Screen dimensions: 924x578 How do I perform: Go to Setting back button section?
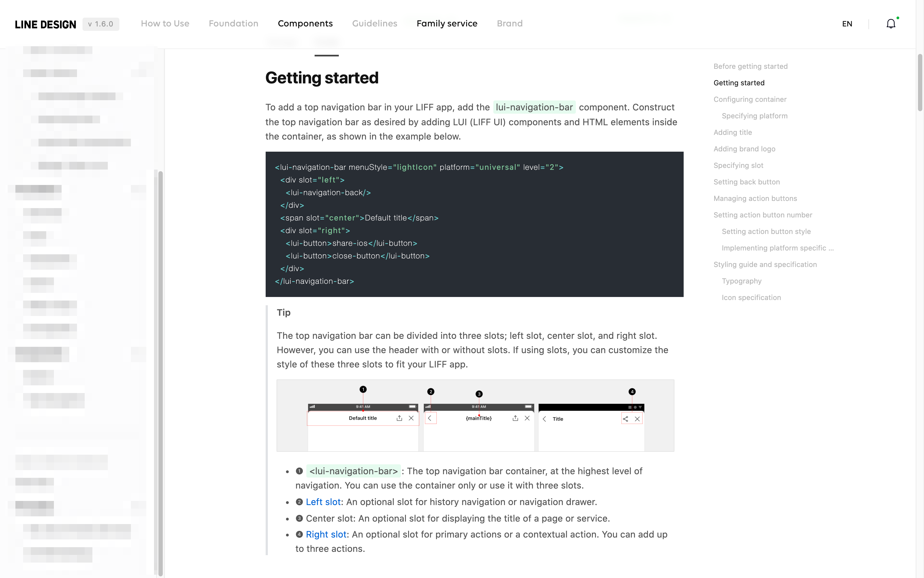point(746,182)
